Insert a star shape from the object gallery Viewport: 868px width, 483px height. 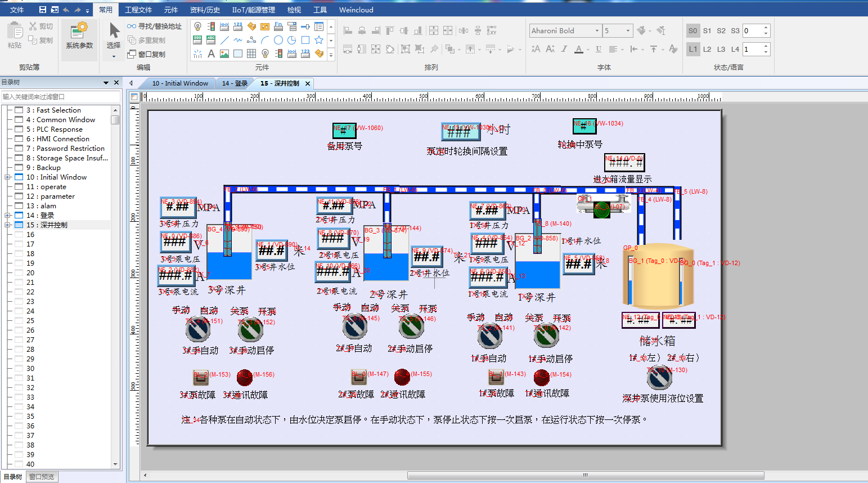point(319,40)
